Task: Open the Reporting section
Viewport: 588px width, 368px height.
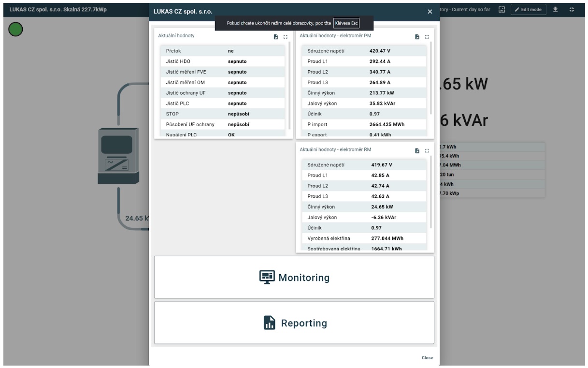Action: pyautogui.click(x=294, y=323)
